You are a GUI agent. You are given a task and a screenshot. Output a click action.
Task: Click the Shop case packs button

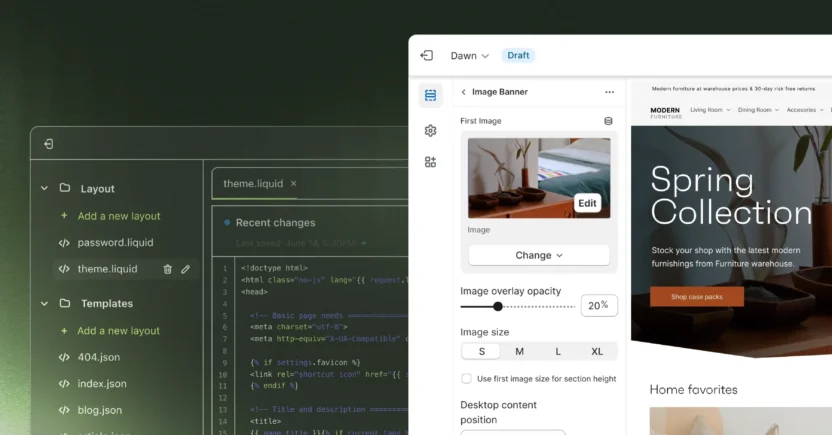pyautogui.click(x=696, y=297)
